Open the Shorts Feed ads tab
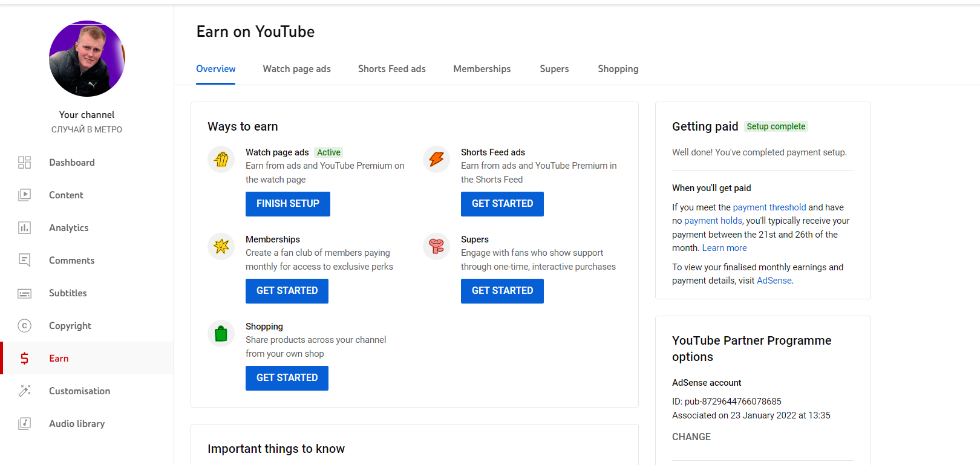Image resolution: width=980 pixels, height=465 pixels. (x=392, y=69)
